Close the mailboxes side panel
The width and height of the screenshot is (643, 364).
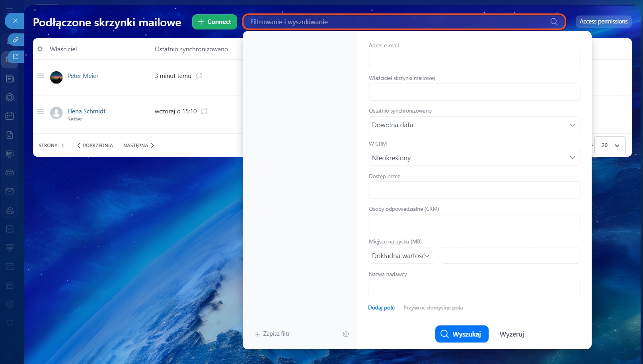(x=15, y=21)
